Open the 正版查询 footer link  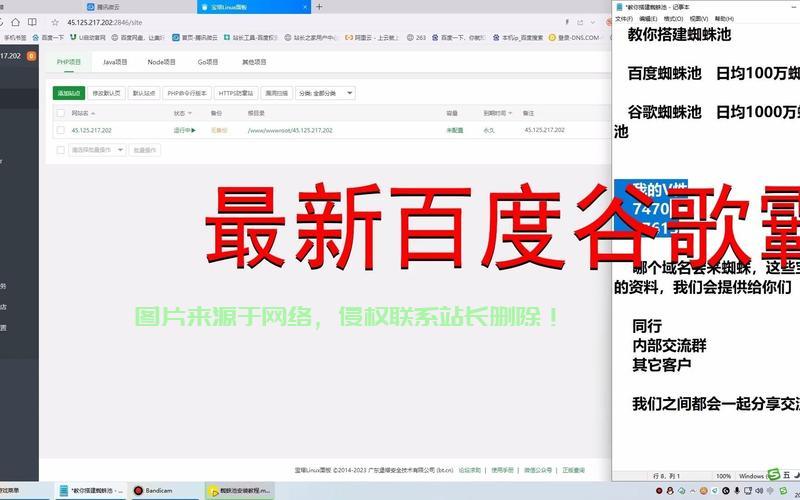click(573, 470)
